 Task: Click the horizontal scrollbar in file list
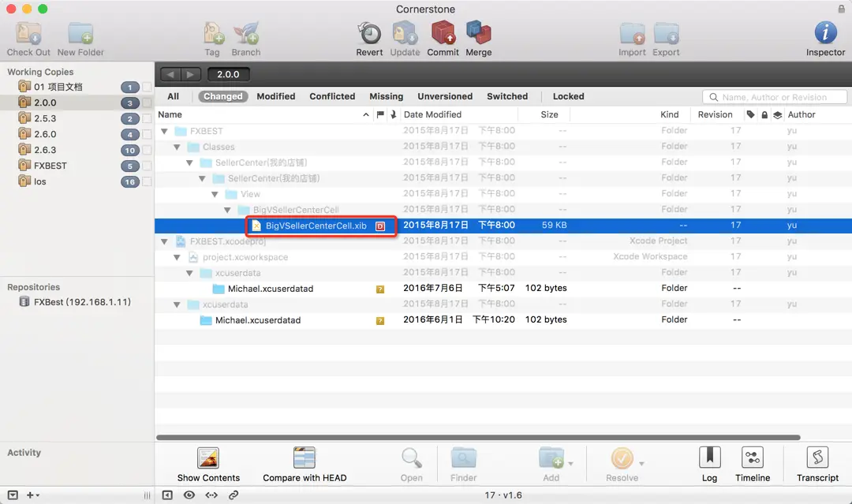pyautogui.click(x=478, y=437)
